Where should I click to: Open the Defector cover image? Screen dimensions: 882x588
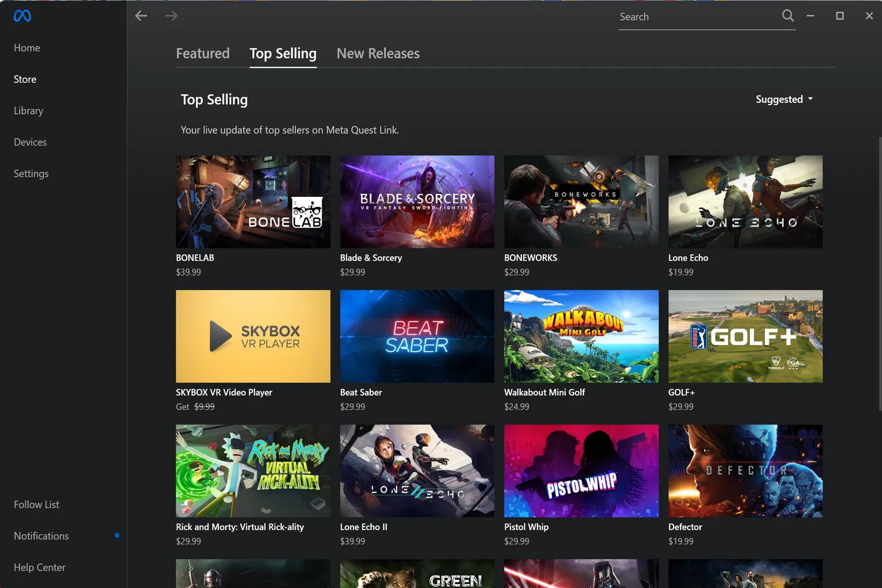coord(745,471)
